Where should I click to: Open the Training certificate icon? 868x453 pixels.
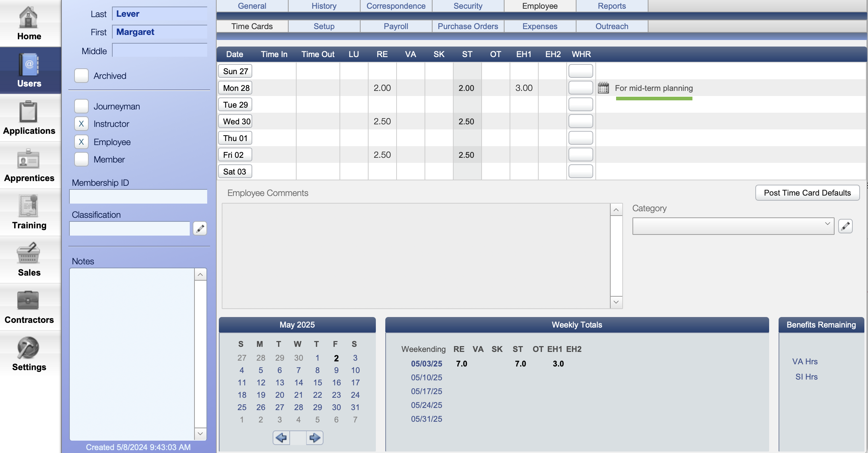(x=28, y=206)
